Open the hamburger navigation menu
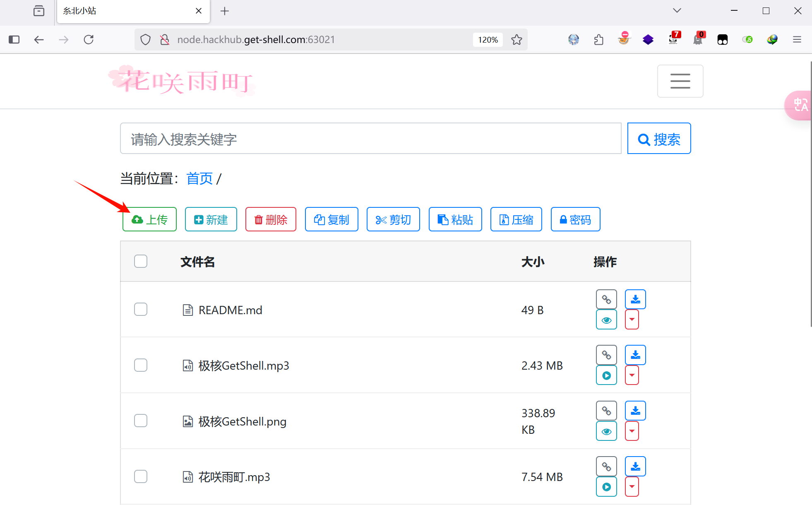The width and height of the screenshot is (812, 505). click(x=680, y=81)
